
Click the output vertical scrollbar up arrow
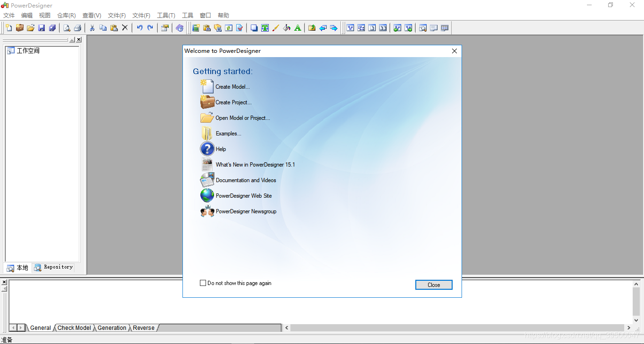[636, 284]
